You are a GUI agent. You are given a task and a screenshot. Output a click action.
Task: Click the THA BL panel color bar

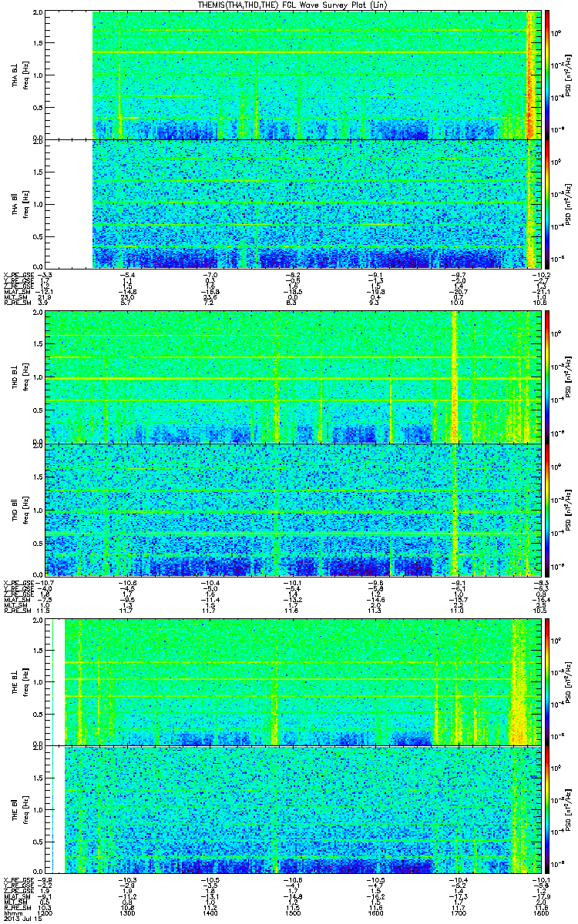pyautogui.click(x=546, y=75)
